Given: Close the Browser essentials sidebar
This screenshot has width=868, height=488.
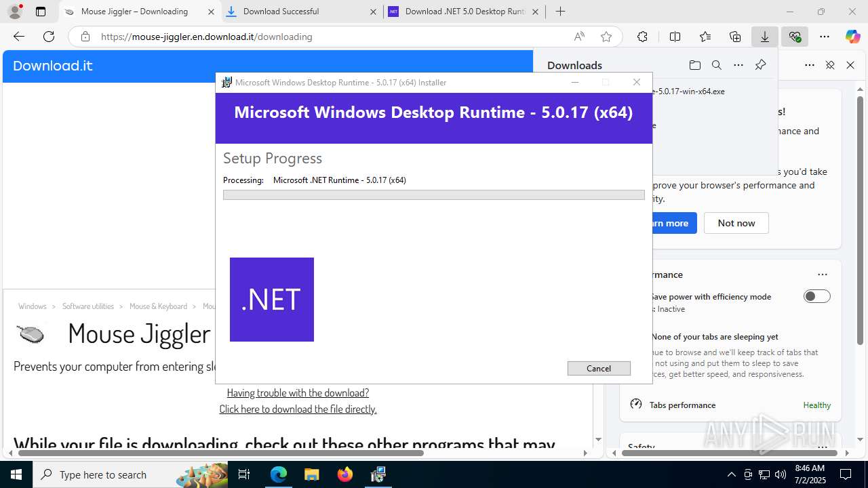Looking at the screenshot, I should 850,65.
